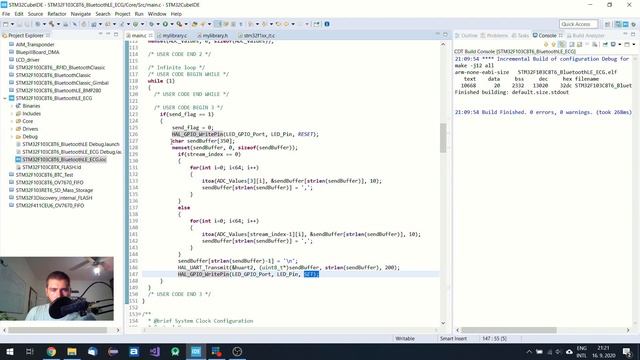Select the LCD_driver project
Screen dimensions: 640x360
(x=27, y=60)
